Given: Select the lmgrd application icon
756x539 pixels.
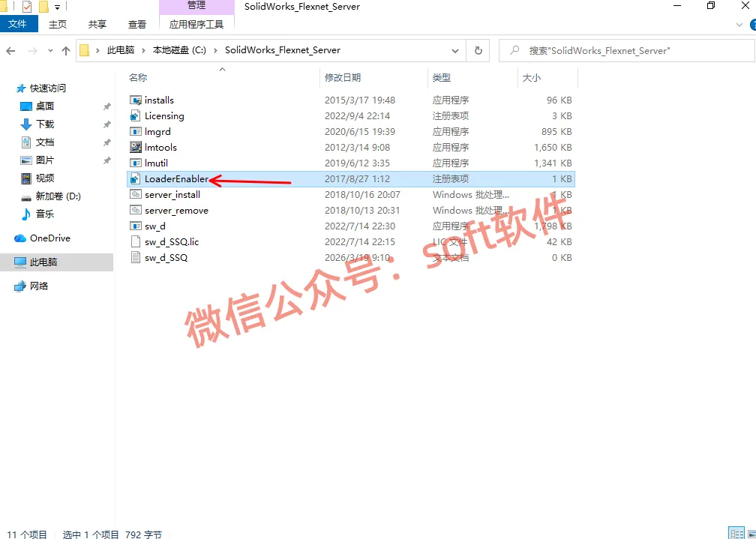Looking at the screenshot, I should coord(136,132).
